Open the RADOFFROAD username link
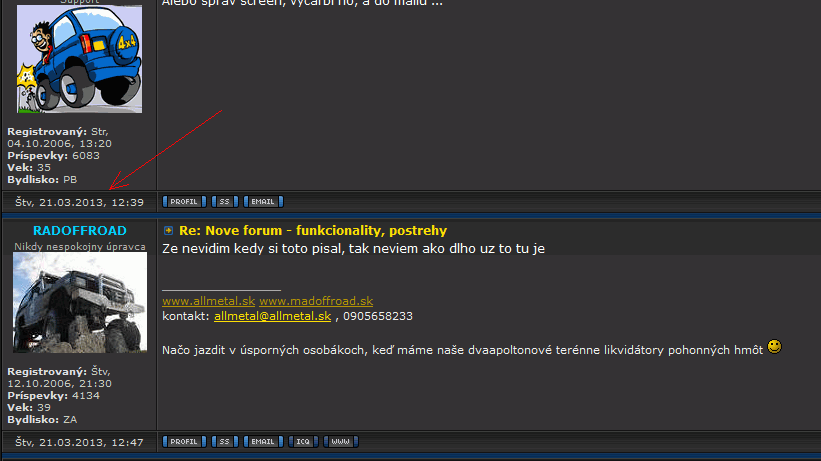The height and width of the screenshot is (461, 821). [80, 230]
